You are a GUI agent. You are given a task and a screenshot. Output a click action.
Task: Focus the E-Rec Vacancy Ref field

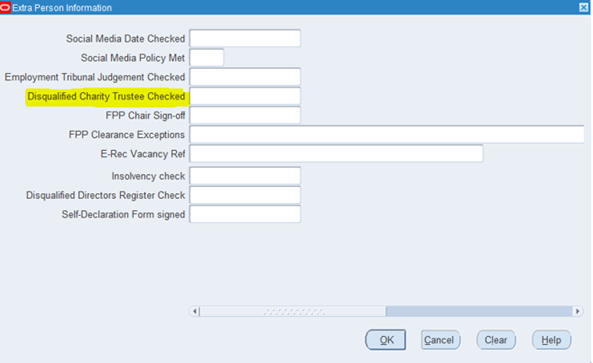[336, 154]
